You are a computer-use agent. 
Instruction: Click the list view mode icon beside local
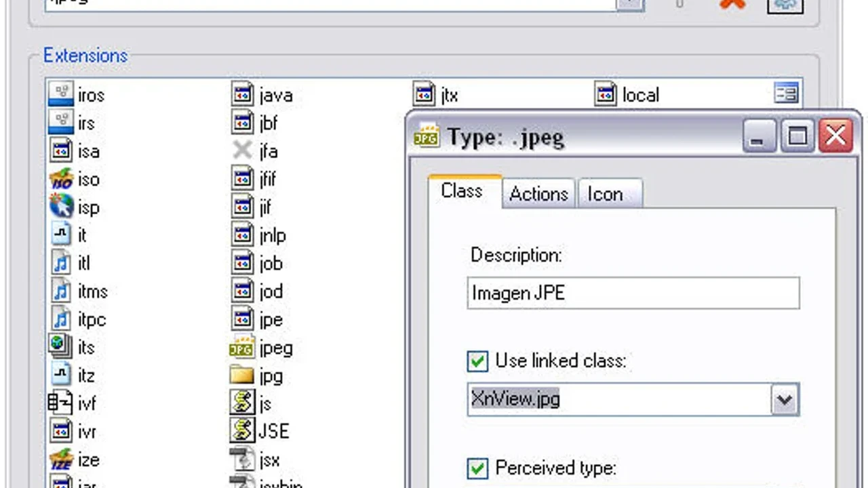(787, 94)
